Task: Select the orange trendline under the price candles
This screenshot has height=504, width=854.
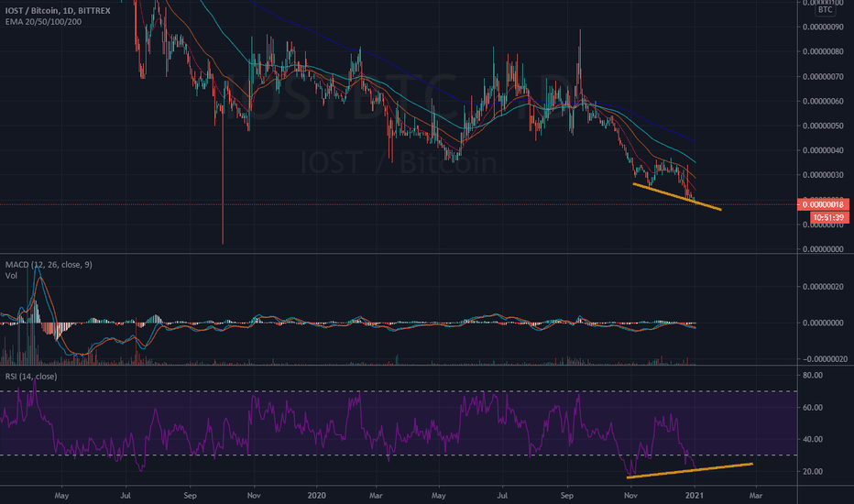Action: 677,197
